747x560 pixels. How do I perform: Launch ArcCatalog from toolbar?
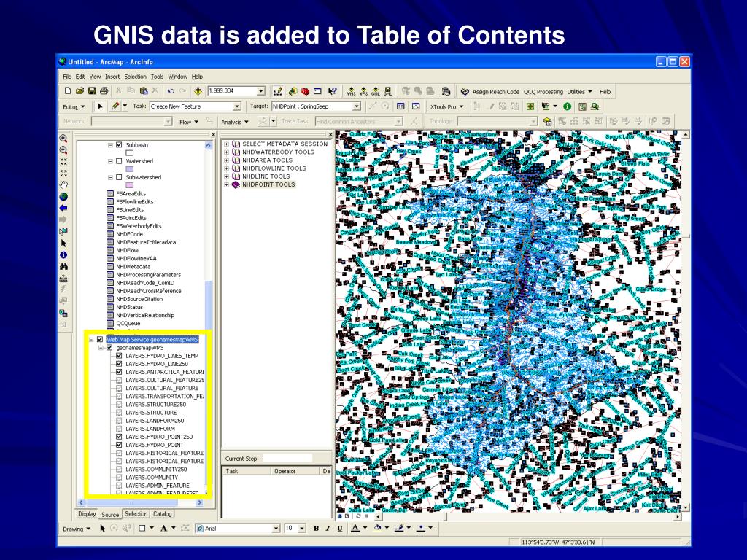click(x=293, y=91)
